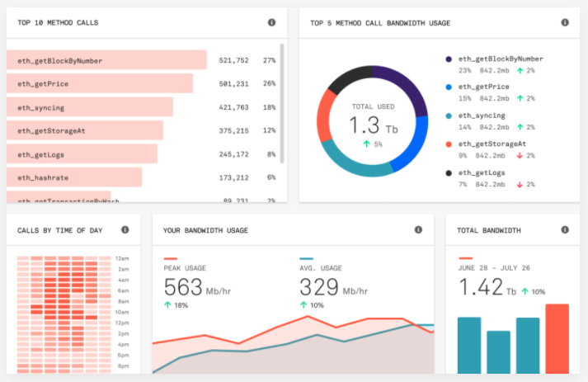The width and height of the screenshot is (588, 382).
Task: Click the AVG. USAGE label
Action: coord(321,268)
